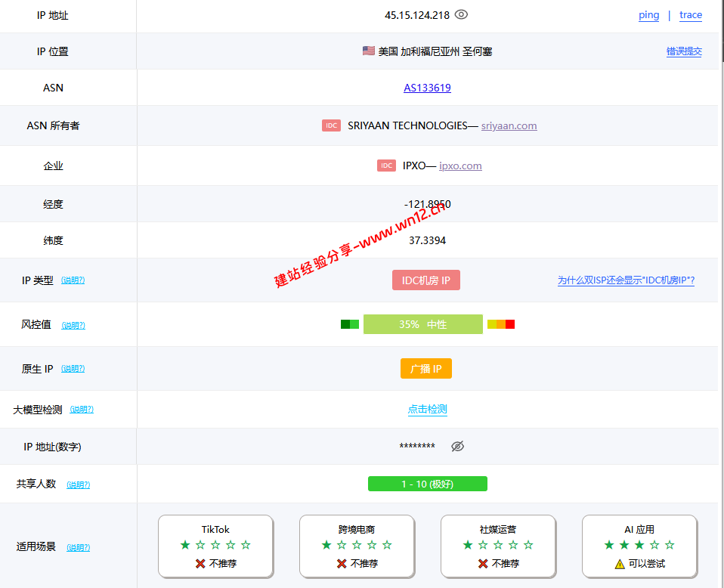The image size is (724, 588).
Task: Click the trace link
Action: coord(690,15)
